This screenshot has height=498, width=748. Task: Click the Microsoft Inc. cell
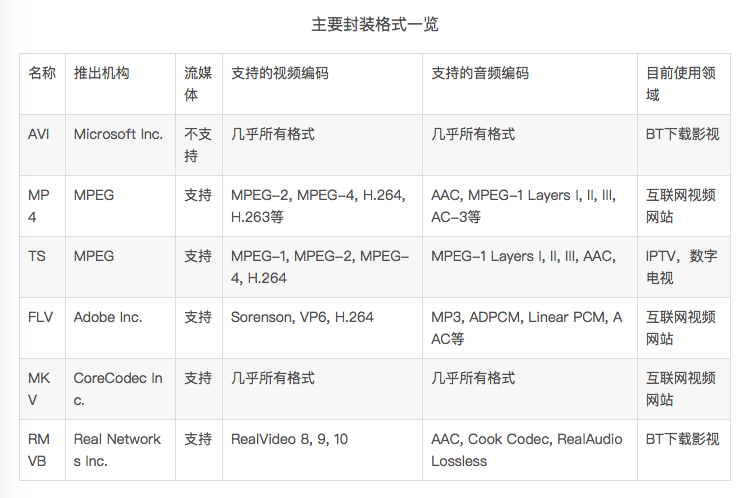pos(120,145)
